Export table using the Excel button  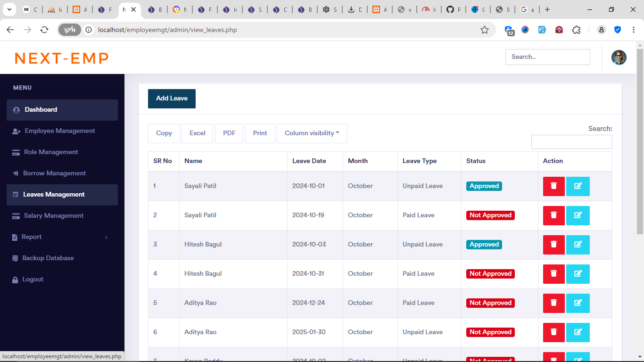[197, 133]
